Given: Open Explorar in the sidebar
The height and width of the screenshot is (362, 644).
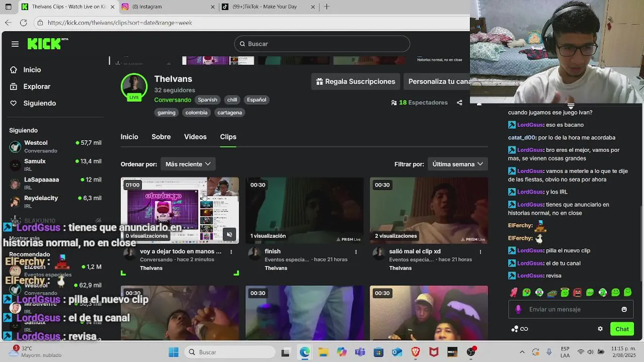Looking at the screenshot, I should coord(37,86).
